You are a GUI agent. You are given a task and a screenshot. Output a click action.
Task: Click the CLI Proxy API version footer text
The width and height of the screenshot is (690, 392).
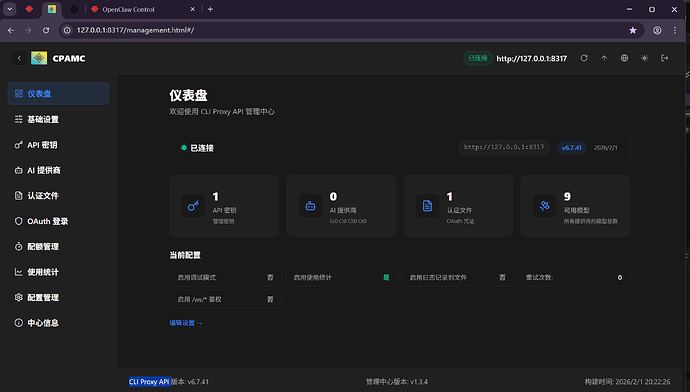pos(169,382)
